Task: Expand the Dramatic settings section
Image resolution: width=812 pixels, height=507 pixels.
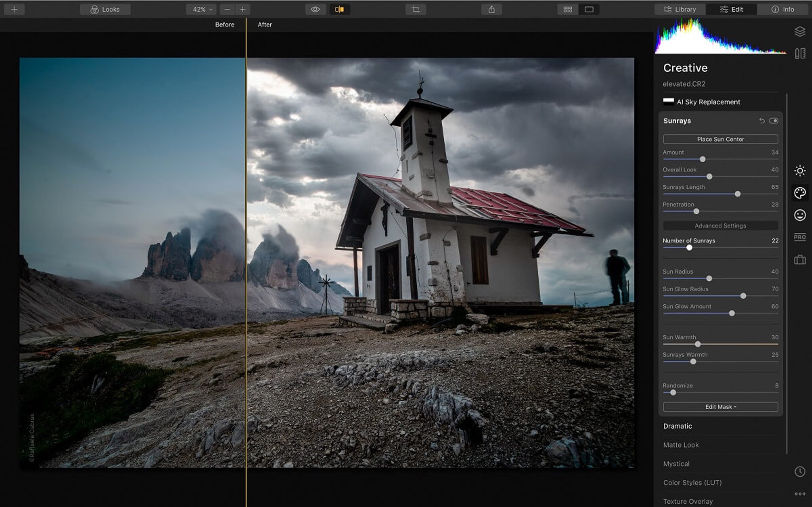Action: pos(677,426)
